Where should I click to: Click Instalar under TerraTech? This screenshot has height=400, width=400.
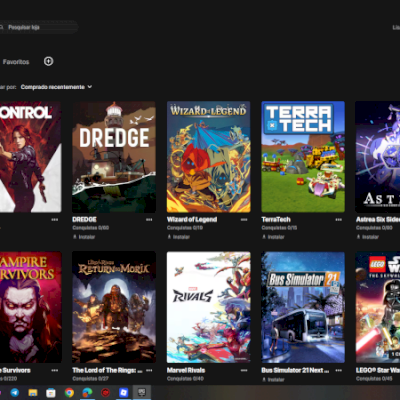click(276, 237)
